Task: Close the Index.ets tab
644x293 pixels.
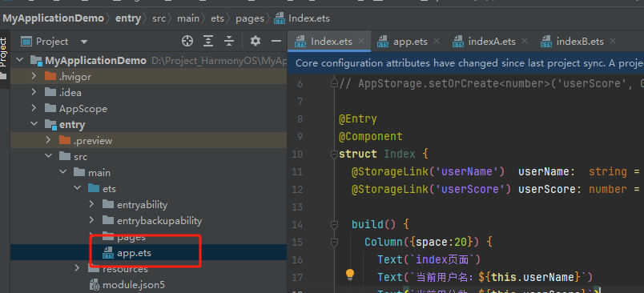Action: 361,41
